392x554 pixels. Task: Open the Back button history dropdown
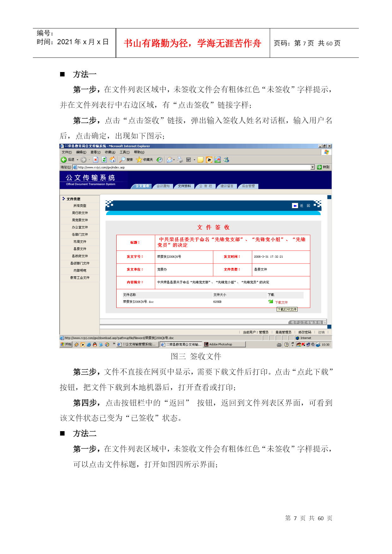tap(77, 160)
